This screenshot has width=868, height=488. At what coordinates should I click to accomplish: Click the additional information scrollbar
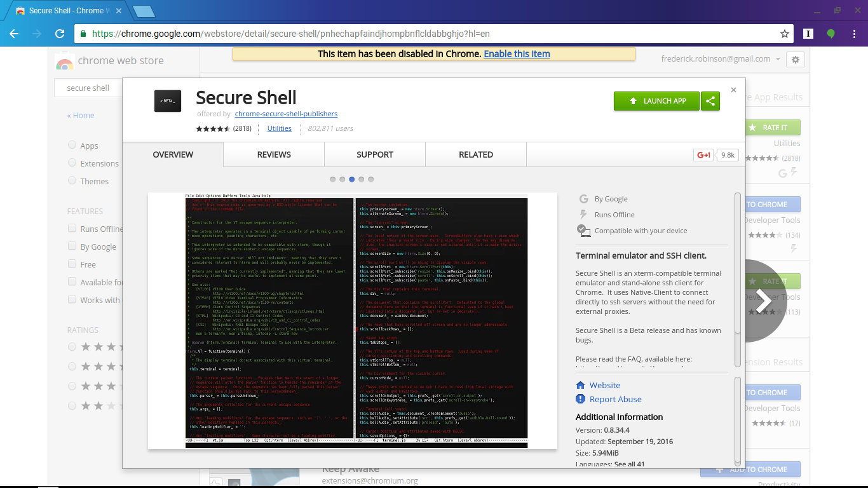pos(738,421)
